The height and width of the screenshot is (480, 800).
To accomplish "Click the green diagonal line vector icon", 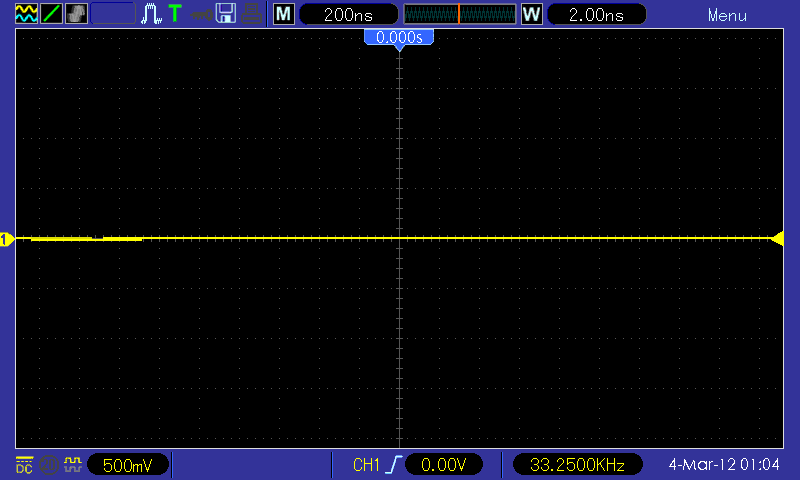I will 51,14.
